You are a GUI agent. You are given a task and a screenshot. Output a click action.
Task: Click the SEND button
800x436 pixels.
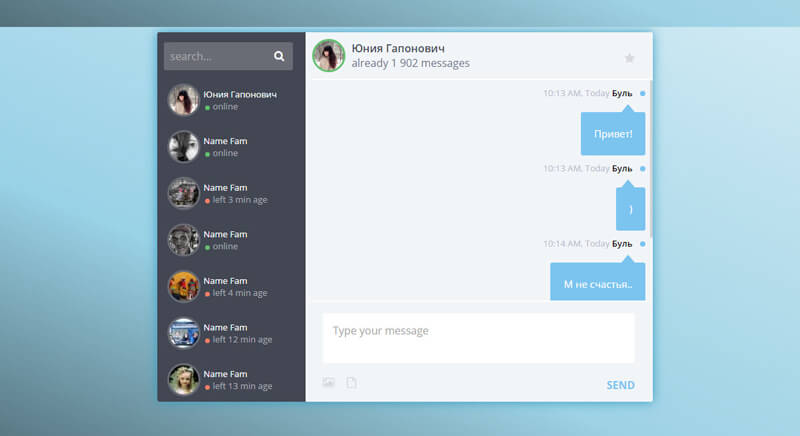point(620,385)
